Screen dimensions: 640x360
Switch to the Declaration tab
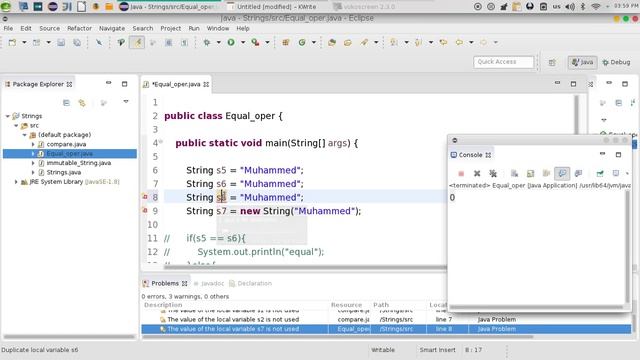[x=250, y=283]
